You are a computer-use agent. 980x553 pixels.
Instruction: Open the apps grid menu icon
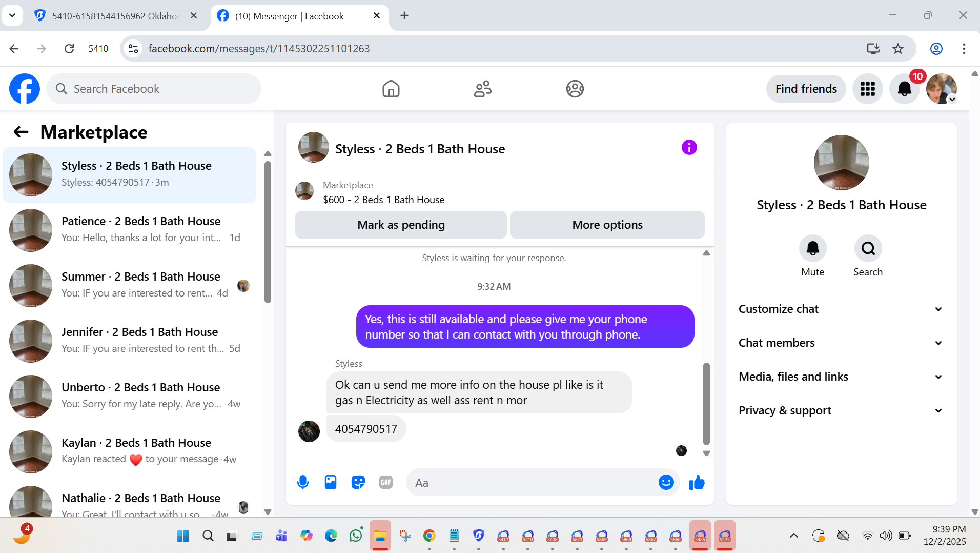(867, 89)
